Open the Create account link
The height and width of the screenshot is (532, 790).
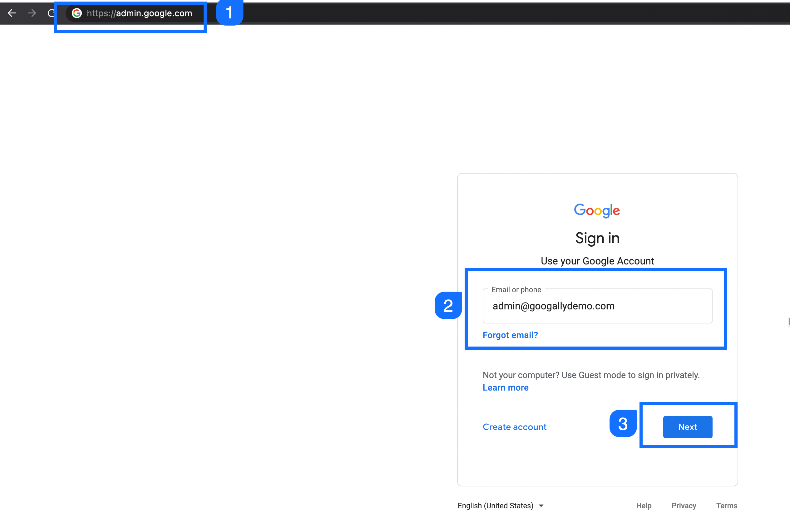tap(515, 426)
